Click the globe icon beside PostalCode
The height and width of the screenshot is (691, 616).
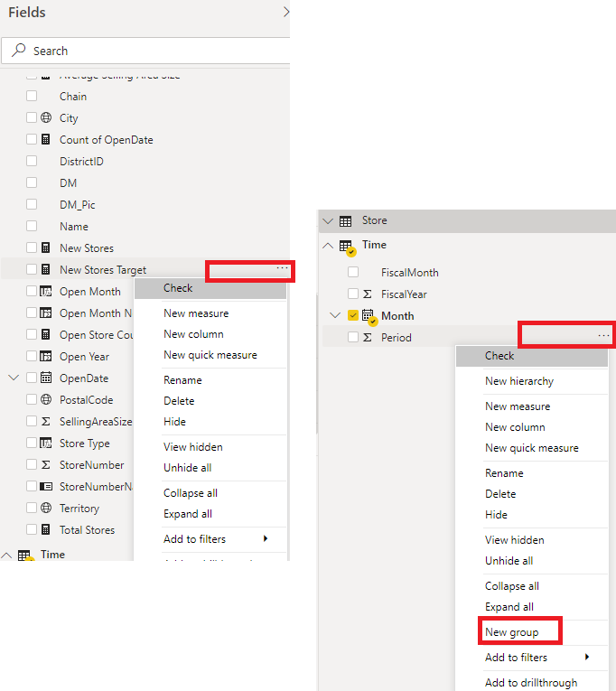coord(46,399)
